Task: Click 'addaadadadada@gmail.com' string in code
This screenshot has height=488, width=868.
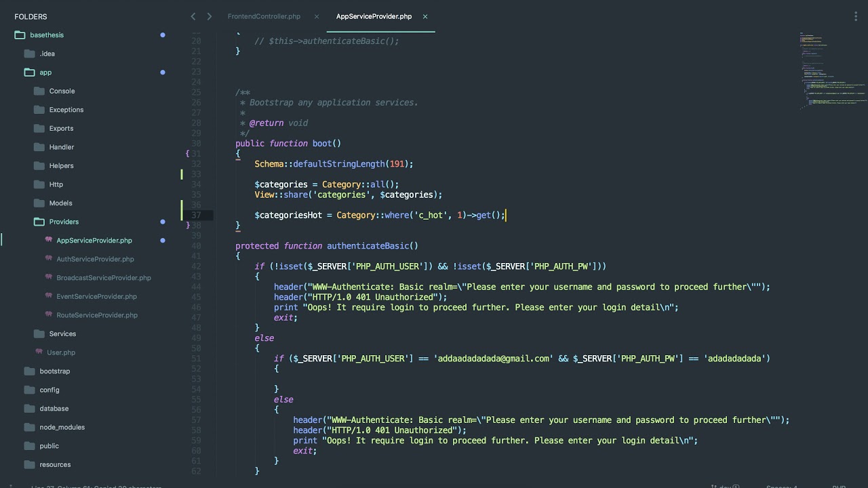Action: coord(493,359)
